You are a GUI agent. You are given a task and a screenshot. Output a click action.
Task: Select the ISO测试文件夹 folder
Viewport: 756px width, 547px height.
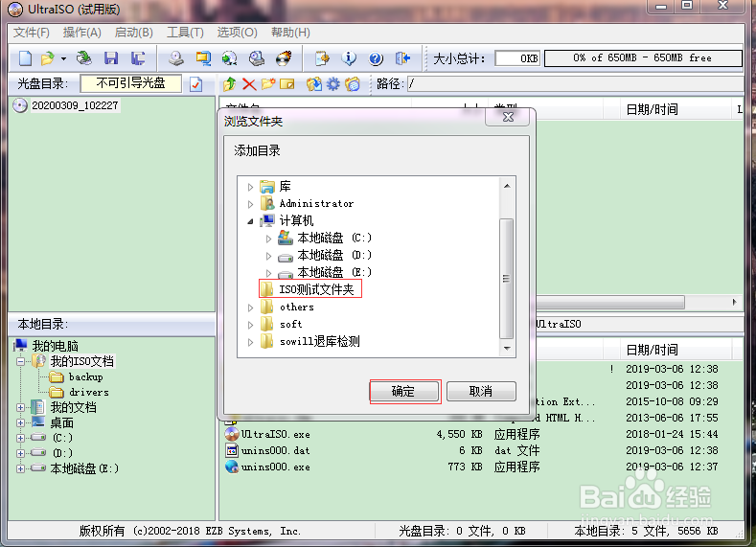[316, 289]
